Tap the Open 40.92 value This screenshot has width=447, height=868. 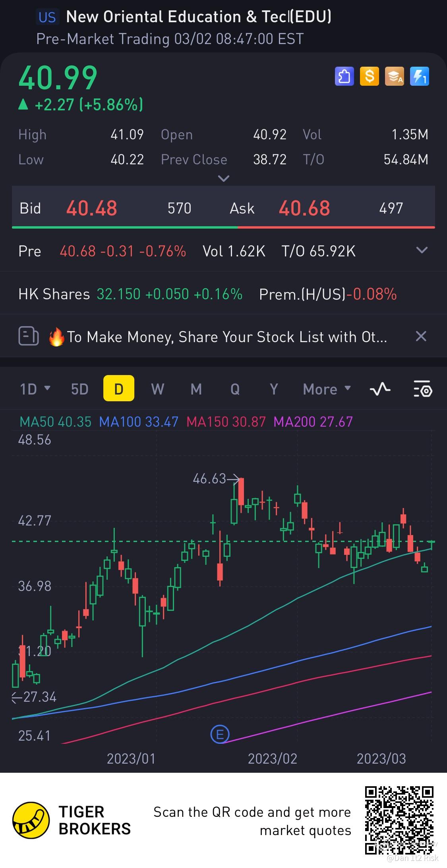pyautogui.click(x=270, y=135)
